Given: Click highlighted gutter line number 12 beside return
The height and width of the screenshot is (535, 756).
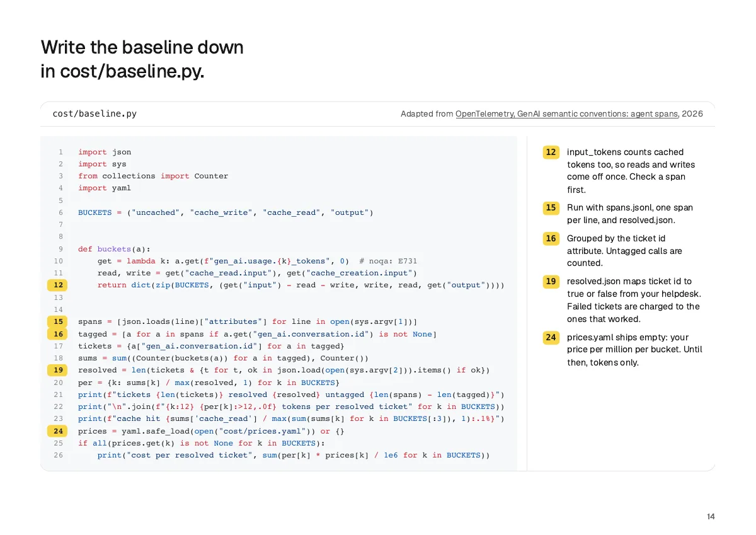Looking at the screenshot, I should click(58, 285).
